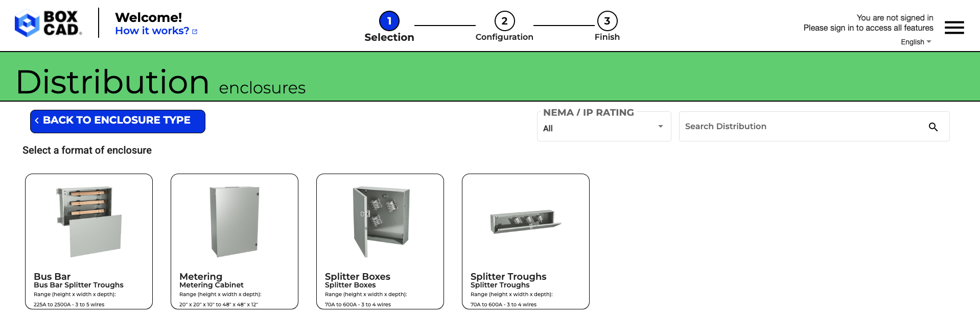The image size is (980, 314).
Task: Go to the Configuration step label
Action: click(504, 37)
